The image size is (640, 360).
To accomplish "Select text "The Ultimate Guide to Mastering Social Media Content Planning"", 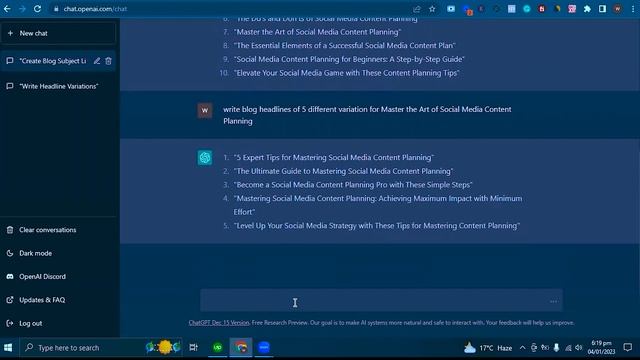I will [x=343, y=171].
